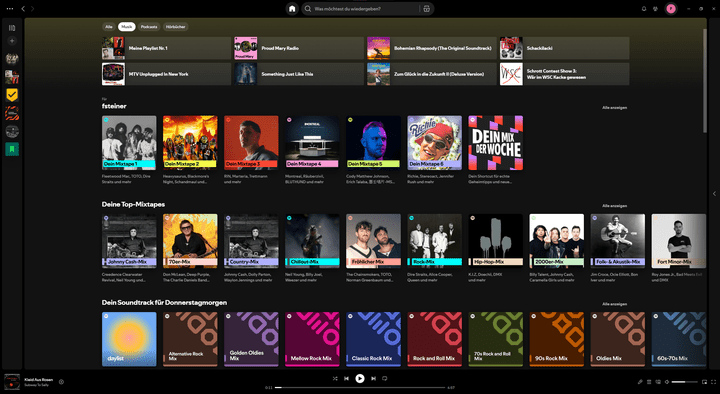The width and height of the screenshot is (720, 394).
Task: Open the Dein Mixtape 5 cover
Action: coord(373,143)
